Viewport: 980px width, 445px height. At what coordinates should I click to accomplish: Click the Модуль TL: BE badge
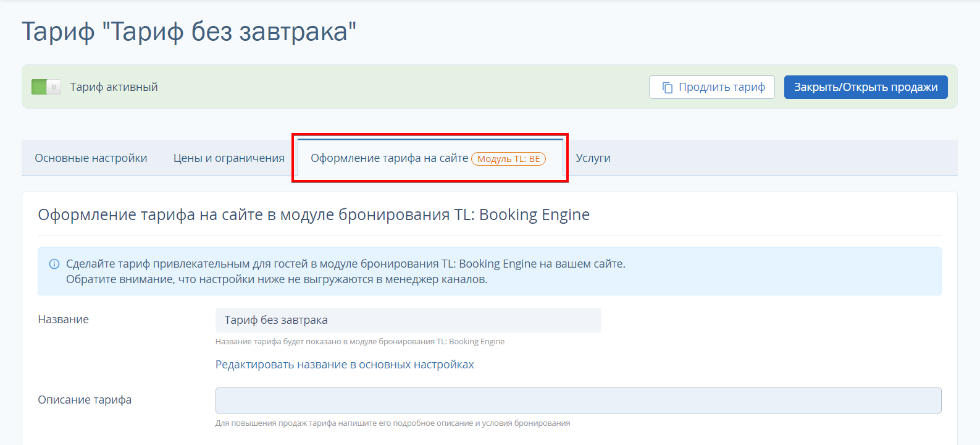508,159
